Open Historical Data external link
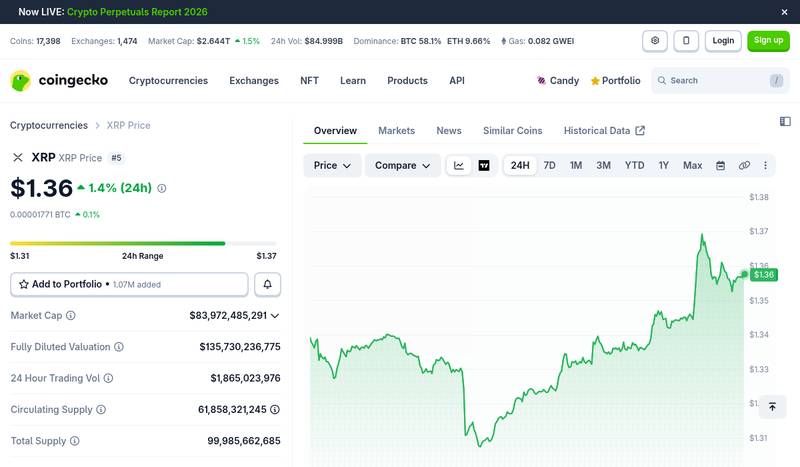 click(x=604, y=131)
